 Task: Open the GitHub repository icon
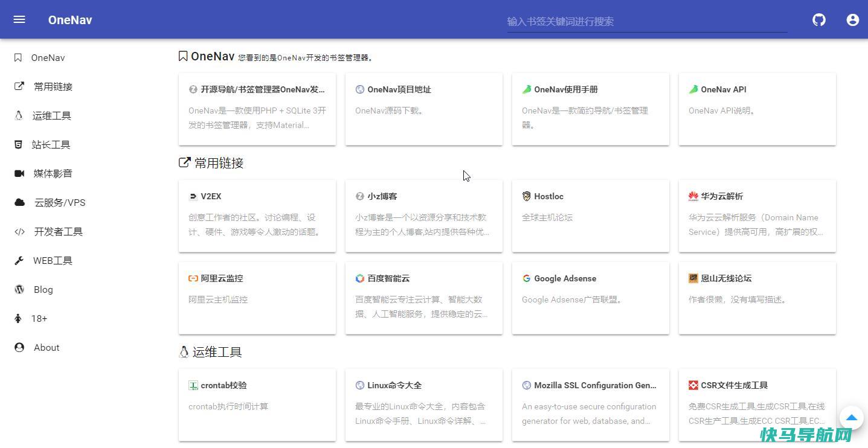[819, 20]
